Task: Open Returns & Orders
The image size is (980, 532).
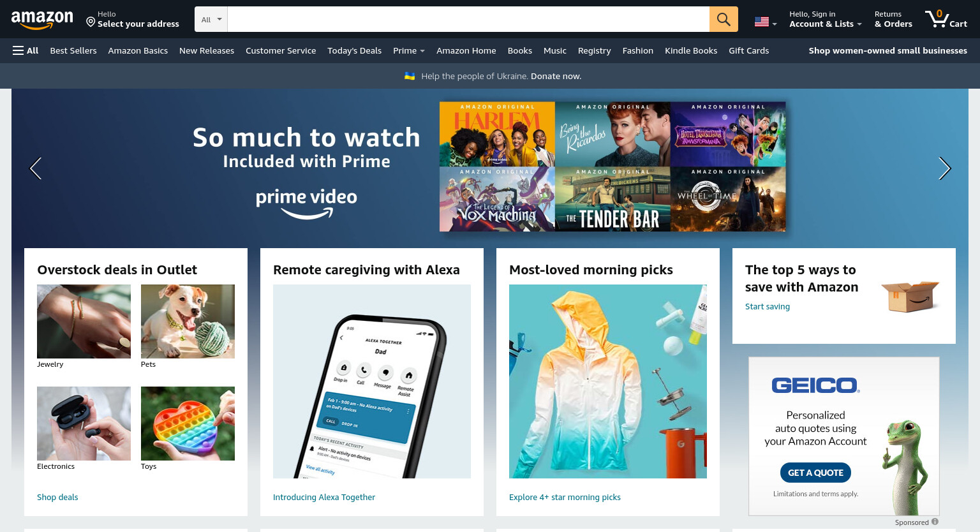Action: click(893, 19)
